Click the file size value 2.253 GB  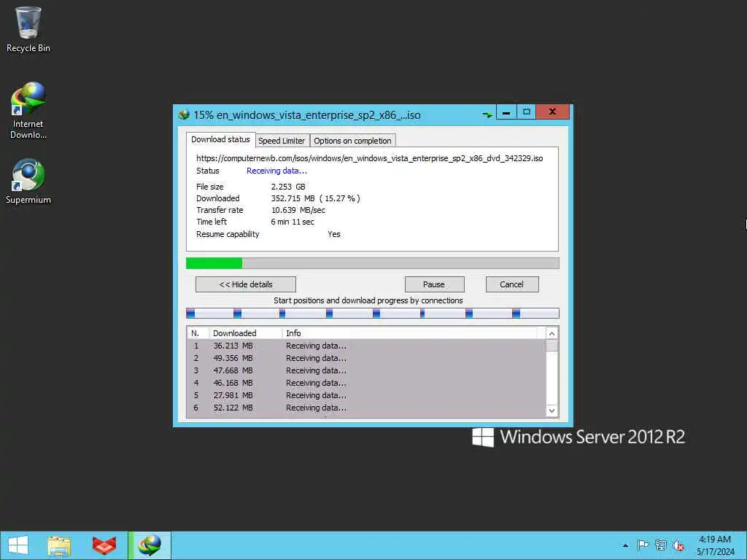288,187
